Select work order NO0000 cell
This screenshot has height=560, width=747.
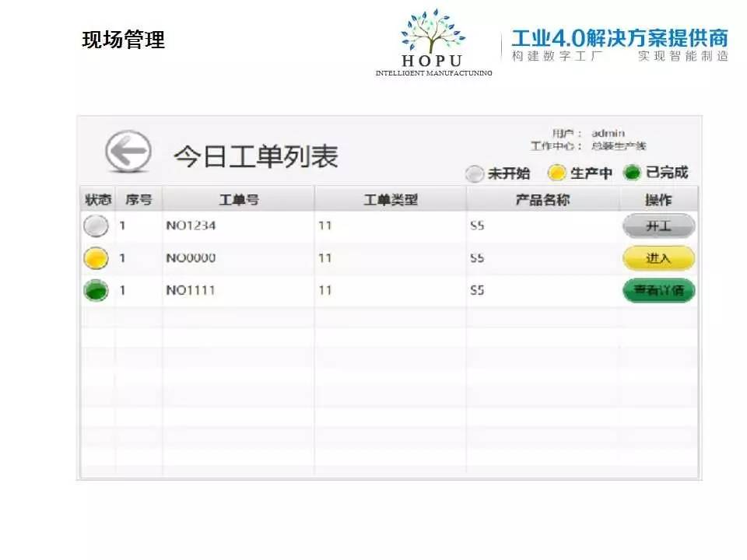point(191,258)
